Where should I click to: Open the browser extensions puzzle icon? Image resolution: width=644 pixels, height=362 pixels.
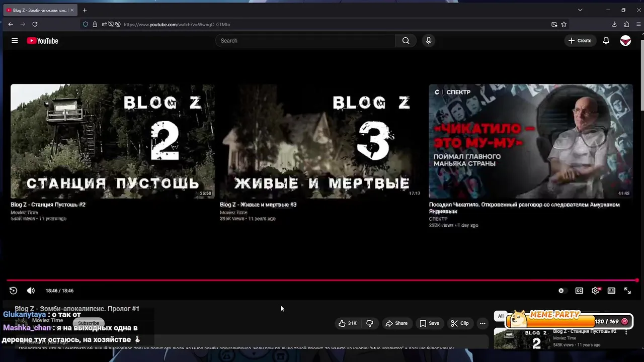[x=626, y=24]
